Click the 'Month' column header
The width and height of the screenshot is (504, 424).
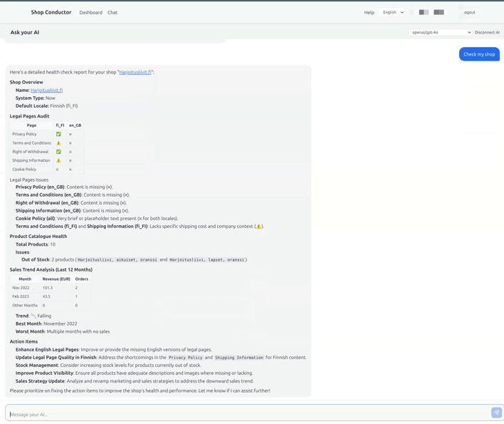25,279
